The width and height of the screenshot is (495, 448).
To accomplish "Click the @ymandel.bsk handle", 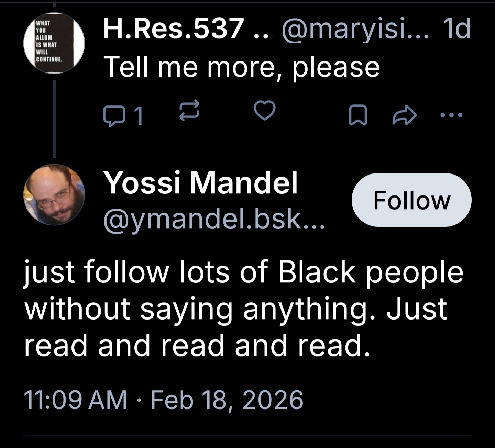I will 214,219.
